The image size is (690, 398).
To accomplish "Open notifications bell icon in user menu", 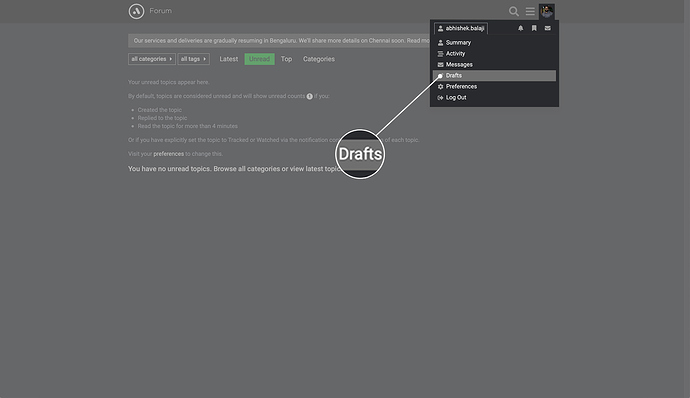I will tap(521, 28).
